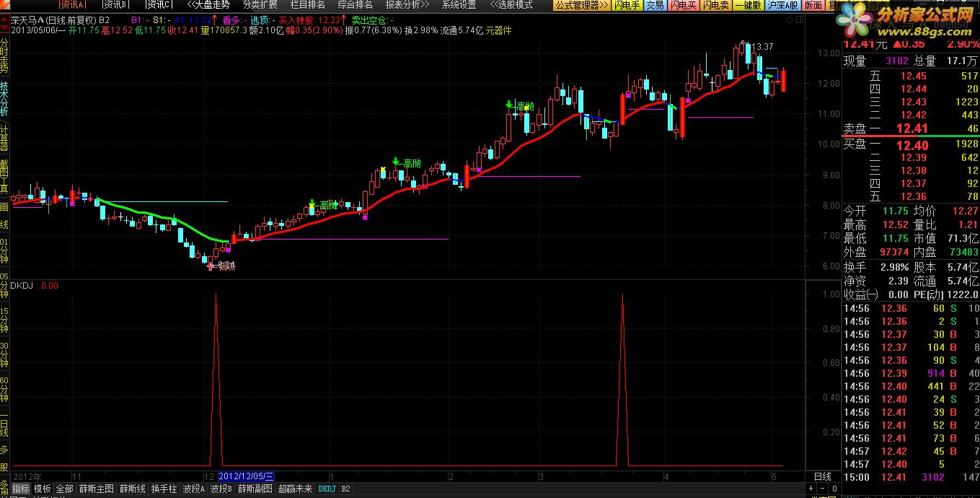This screenshot has width=980, height=498.
Task: Select the 超赢未来 indicator tab
Action: (296, 489)
